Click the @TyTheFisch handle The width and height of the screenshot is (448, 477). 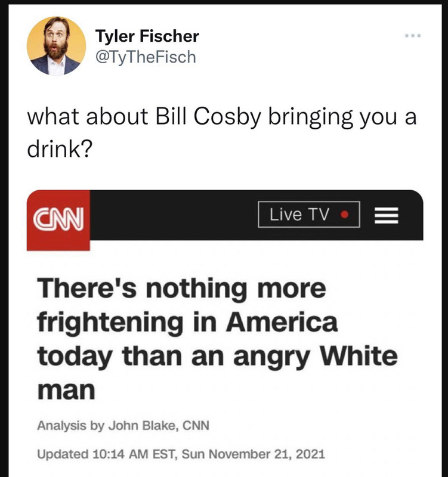click(x=146, y=57)
